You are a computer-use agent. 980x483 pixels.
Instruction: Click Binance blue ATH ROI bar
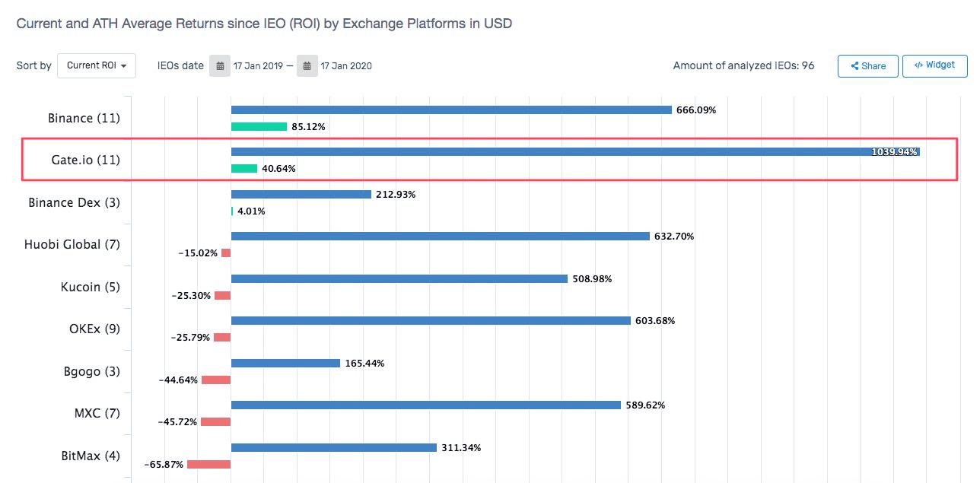tap(451, 110)
